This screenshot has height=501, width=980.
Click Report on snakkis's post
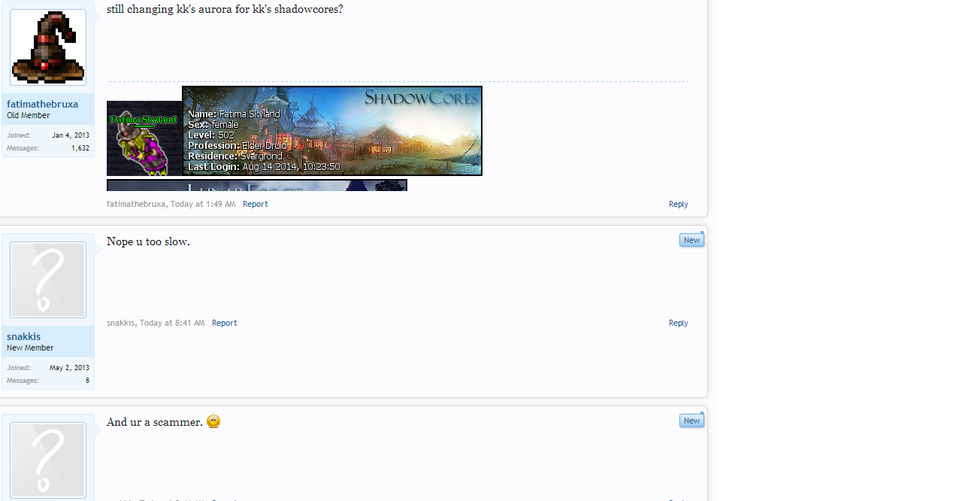[x=225, y=323]
